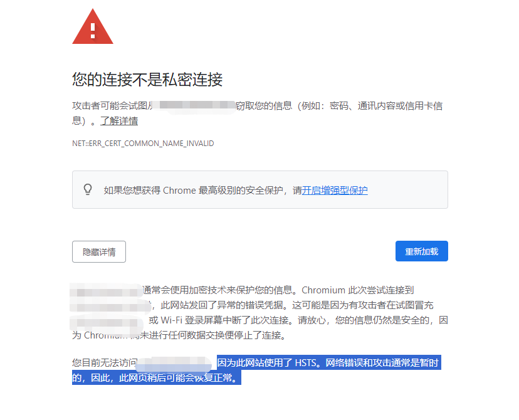Click the NET::ERR_CERT_COMMON_NAME_INVALID error code
Viewport: 519px width, 420px height.
[x=143, y=144]
